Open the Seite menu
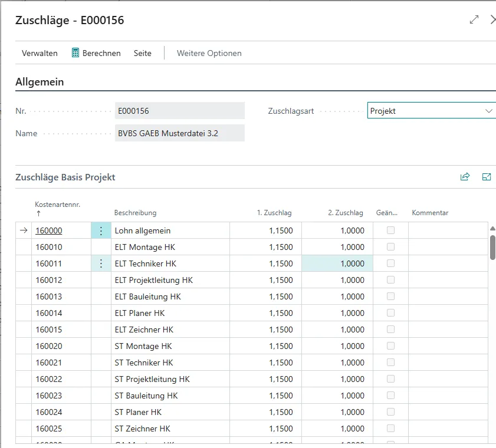 (142, 53)
